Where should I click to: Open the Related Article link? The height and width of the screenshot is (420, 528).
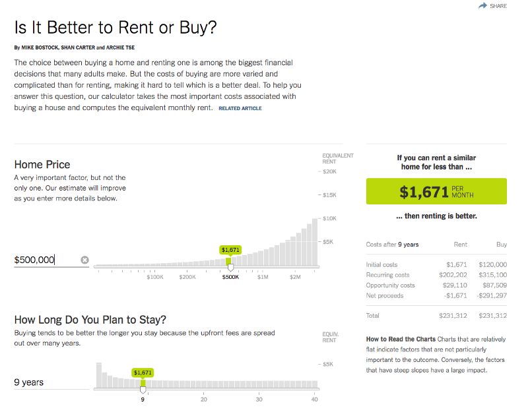coord(240,108)
